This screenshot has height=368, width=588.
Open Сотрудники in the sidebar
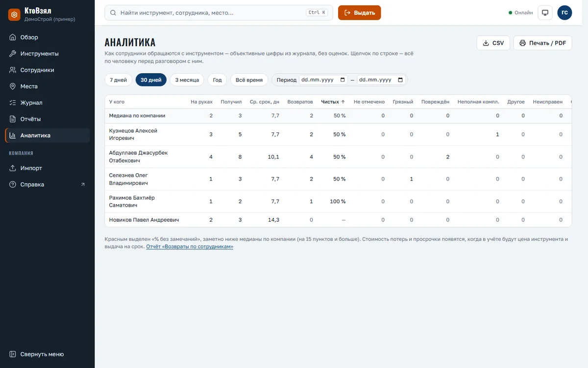click(48, 70)
